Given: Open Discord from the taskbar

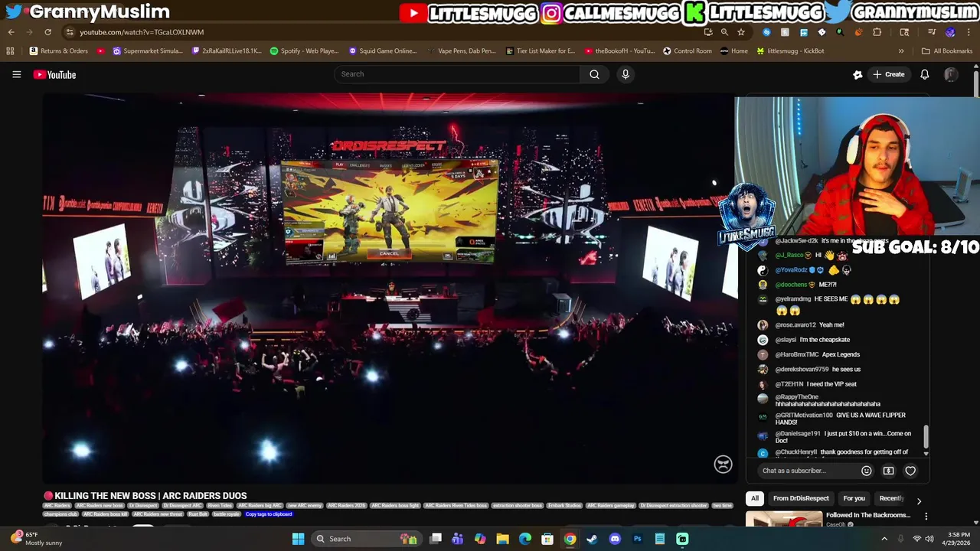Looking at the screenshot, I should click(615, 539).
